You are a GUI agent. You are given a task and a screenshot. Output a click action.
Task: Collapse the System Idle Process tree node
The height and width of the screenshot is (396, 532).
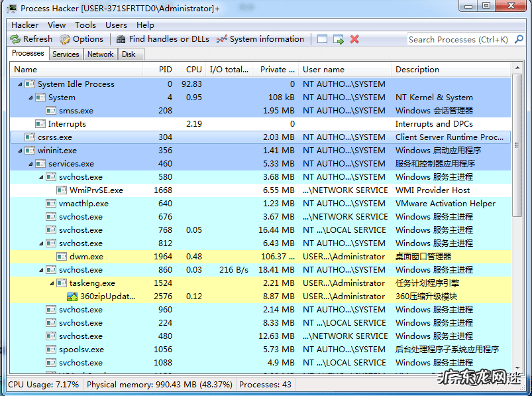[20, 84]
